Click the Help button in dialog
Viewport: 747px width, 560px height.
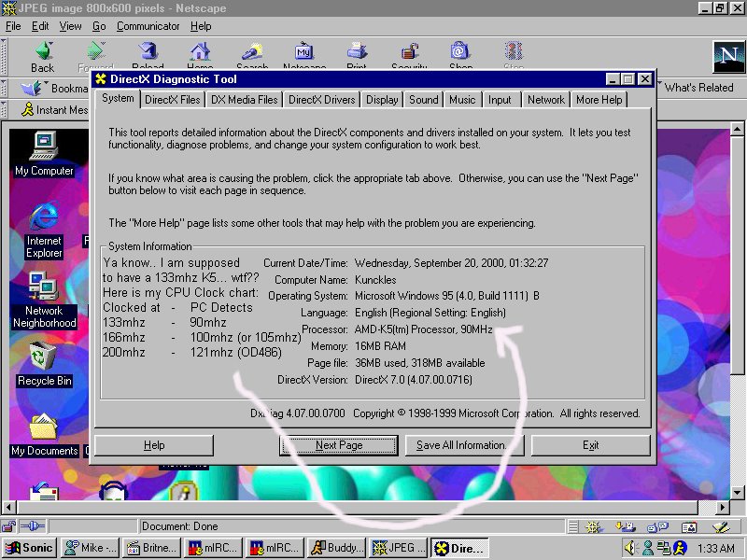154,445
